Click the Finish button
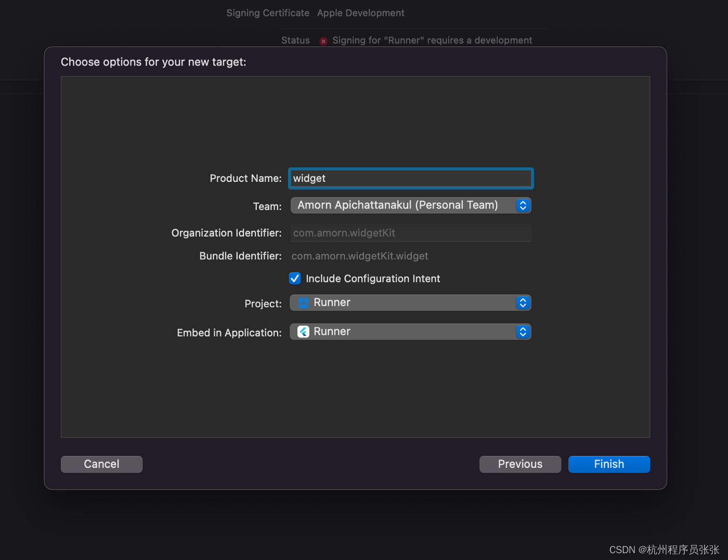Viewport: 728px width, 560px height. pos(609,464)
